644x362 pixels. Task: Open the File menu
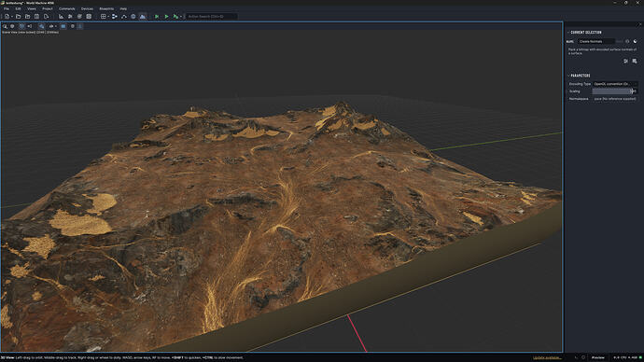click(x=7, y=8)
